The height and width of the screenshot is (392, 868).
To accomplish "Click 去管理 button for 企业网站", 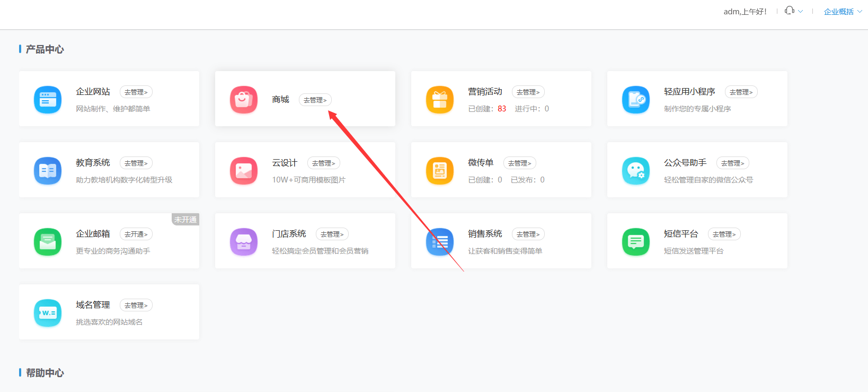I will click(136, 92).
